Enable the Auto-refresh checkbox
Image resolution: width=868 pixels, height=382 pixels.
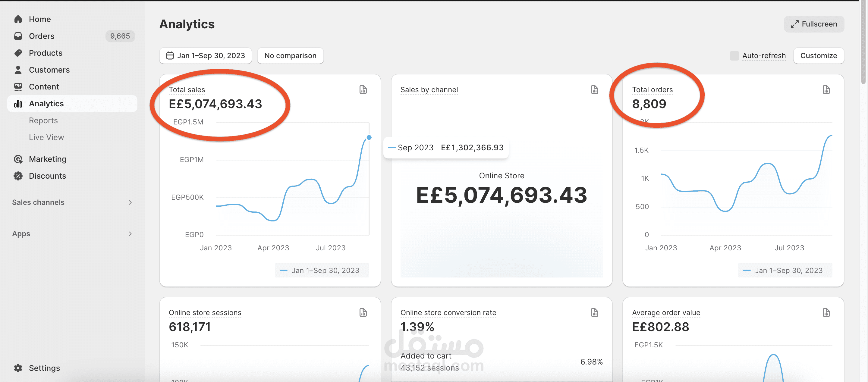[x=734, y=55]
